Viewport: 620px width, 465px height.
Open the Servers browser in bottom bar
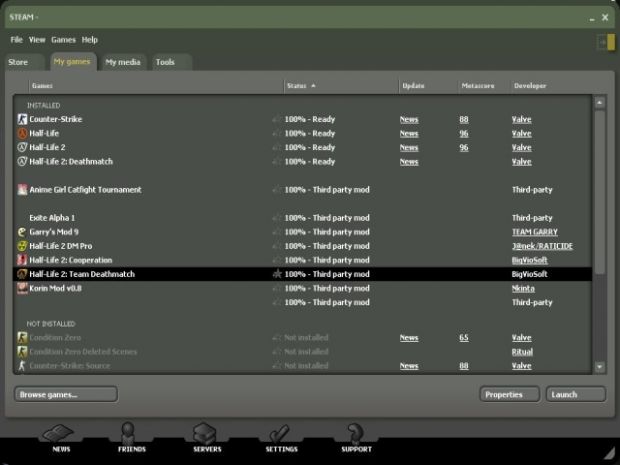tap(206, 438)
